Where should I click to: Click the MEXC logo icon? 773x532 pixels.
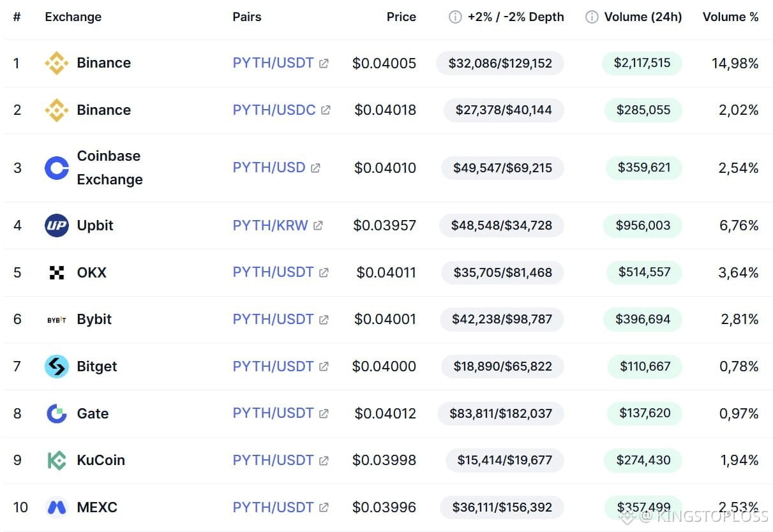[57, 508]
